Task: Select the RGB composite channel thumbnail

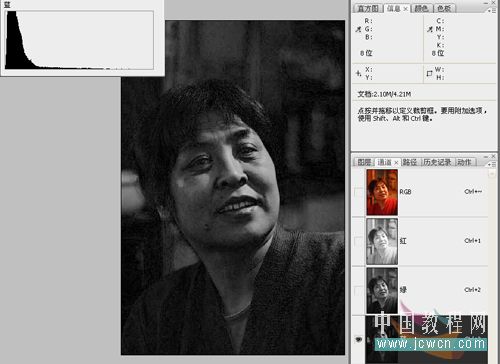Action: [x=382, y=192]
